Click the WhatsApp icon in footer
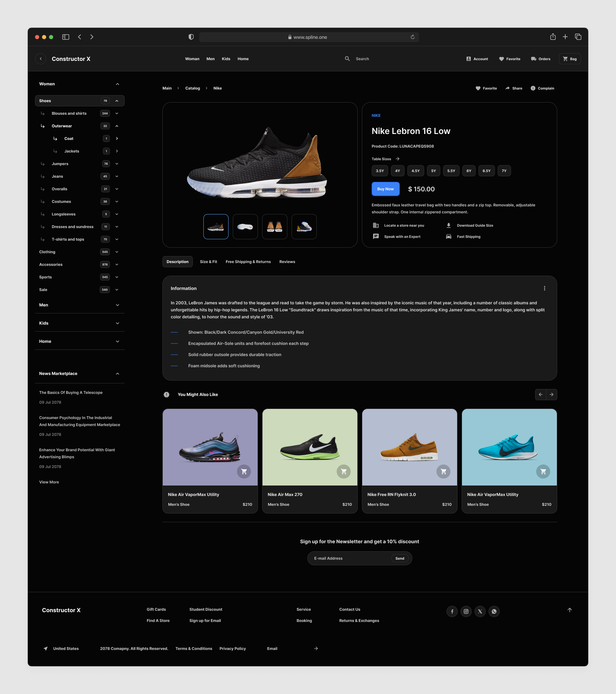 [x=494, y=611]
